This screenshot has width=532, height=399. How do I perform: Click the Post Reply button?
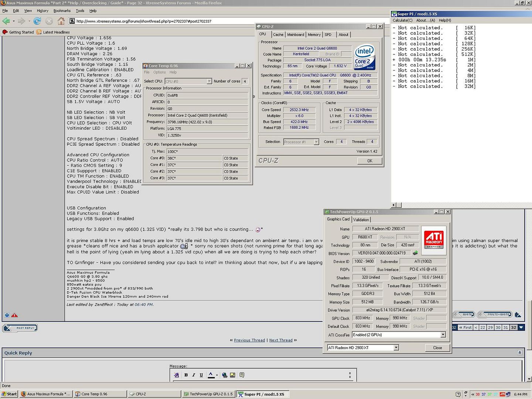pos(20,328)
